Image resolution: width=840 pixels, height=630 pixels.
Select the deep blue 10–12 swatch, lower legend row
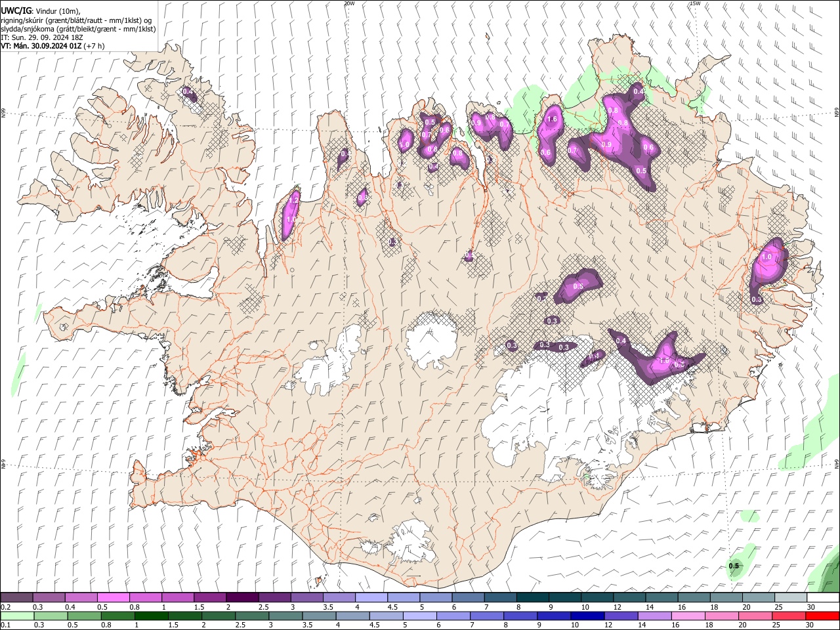tap(587, 616)
